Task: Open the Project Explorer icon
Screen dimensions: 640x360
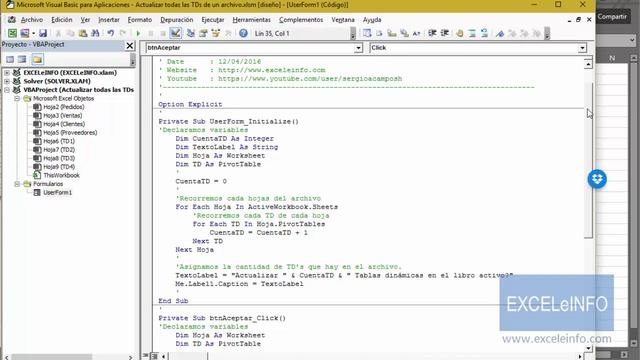Action: (191, 33)
